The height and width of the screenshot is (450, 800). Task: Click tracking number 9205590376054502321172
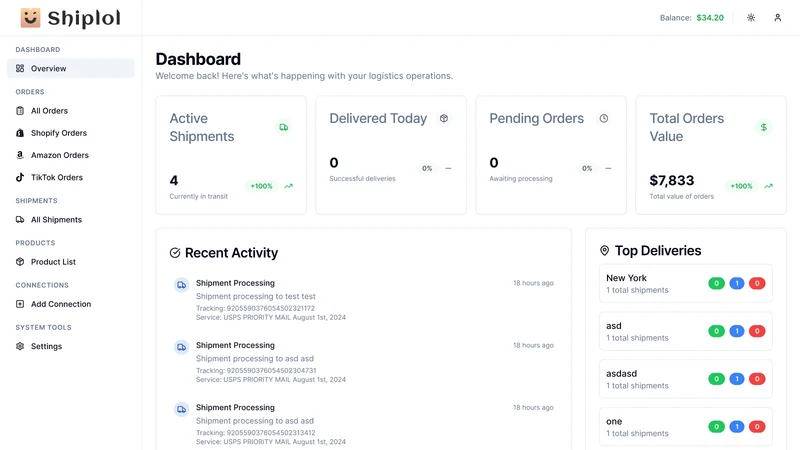click(270, 308)
